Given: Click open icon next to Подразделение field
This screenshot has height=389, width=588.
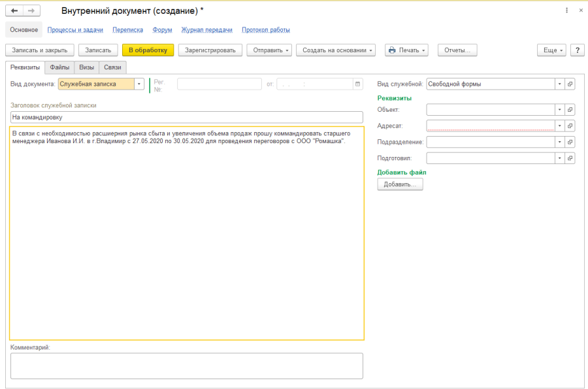Looking at the screenshot, I should pyautogui.click(x=570, y=142).
